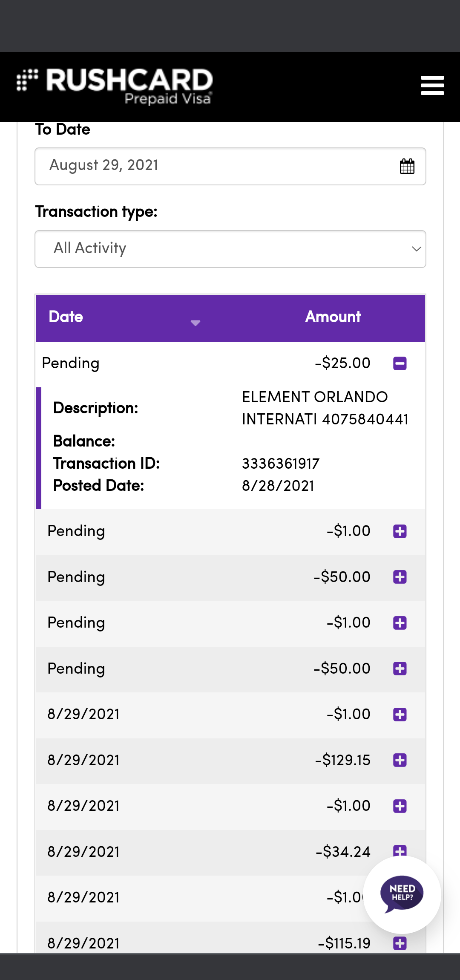Expand the first -$50.00 pending transaction
Screen dimensions: 460x980
[400, 577]
